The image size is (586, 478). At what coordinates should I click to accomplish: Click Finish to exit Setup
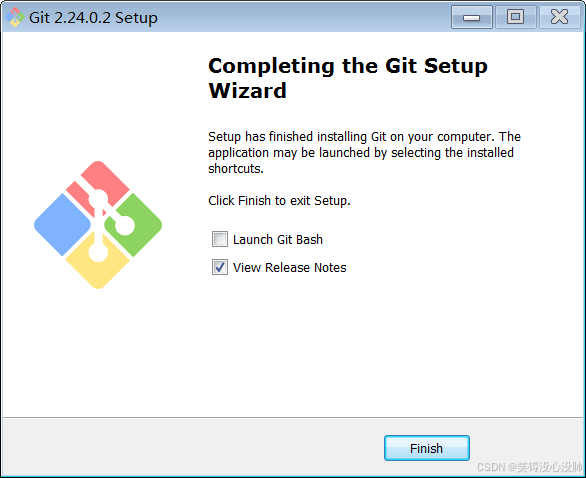point(427,448)
